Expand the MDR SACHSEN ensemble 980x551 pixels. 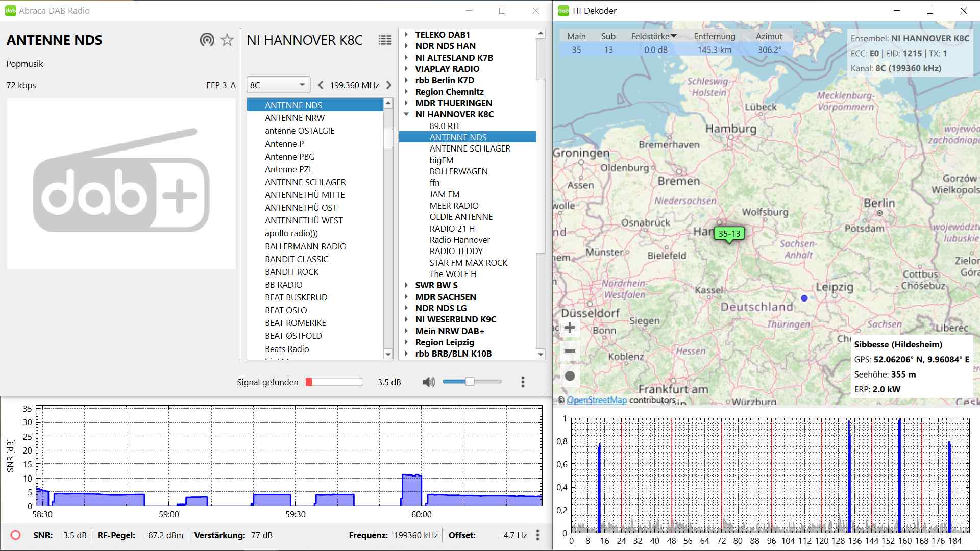[406, 297]
